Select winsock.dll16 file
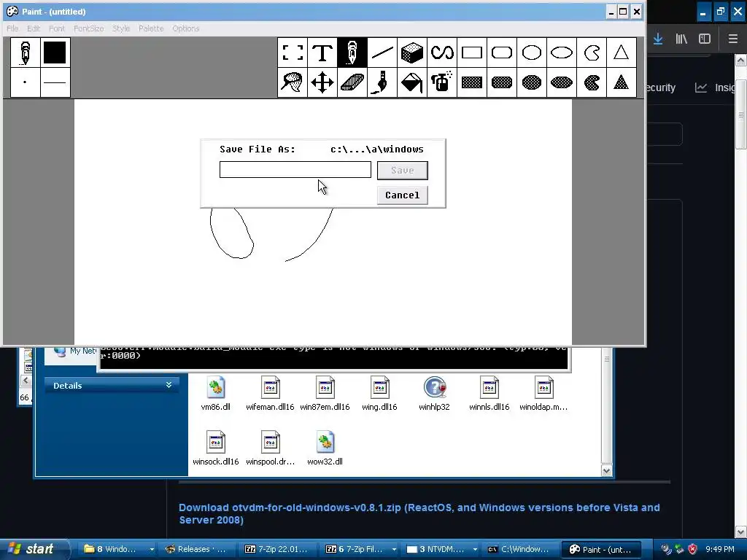Image resolution: width=747 pixels, height=560 pixels. (216, 448)
